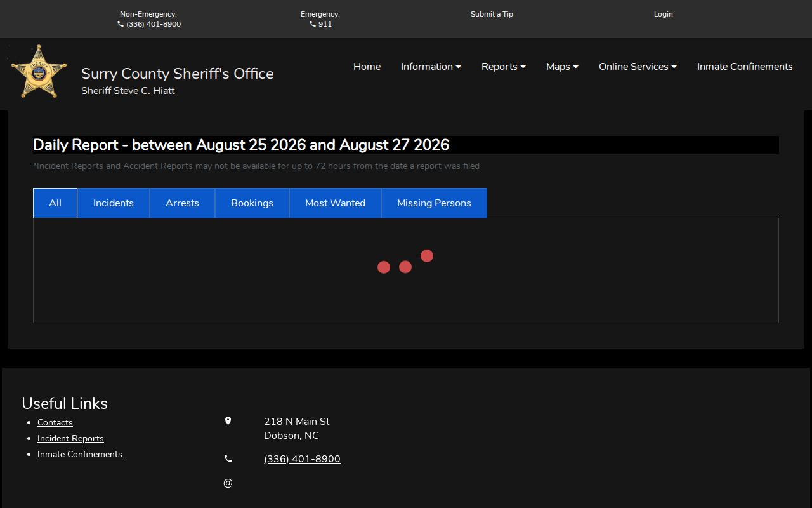Open the Login link
The image size is (812, 508).
coord(664,14)
